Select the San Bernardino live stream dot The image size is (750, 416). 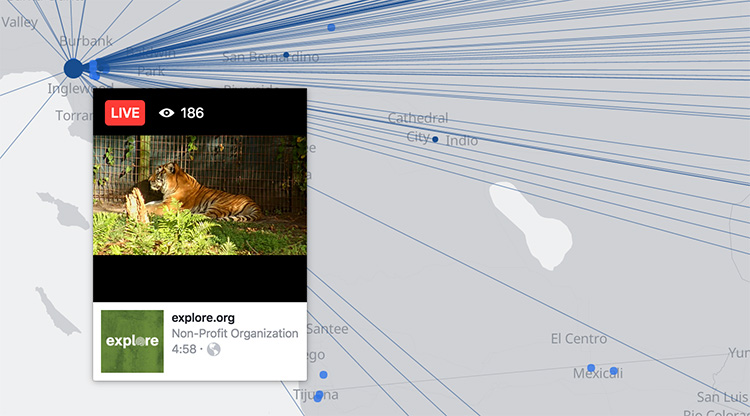click(286, 55)
